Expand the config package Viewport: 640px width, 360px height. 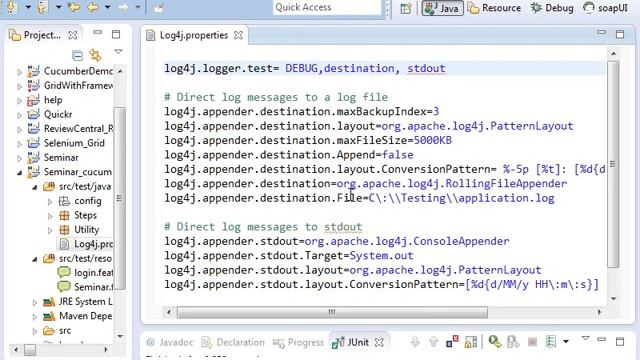pyautogui.click(x=50, y=202)
